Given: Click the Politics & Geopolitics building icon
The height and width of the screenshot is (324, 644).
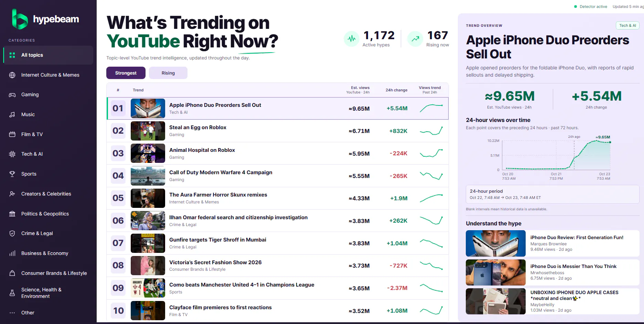Looking at the screenshot, I should pos(12,214).
